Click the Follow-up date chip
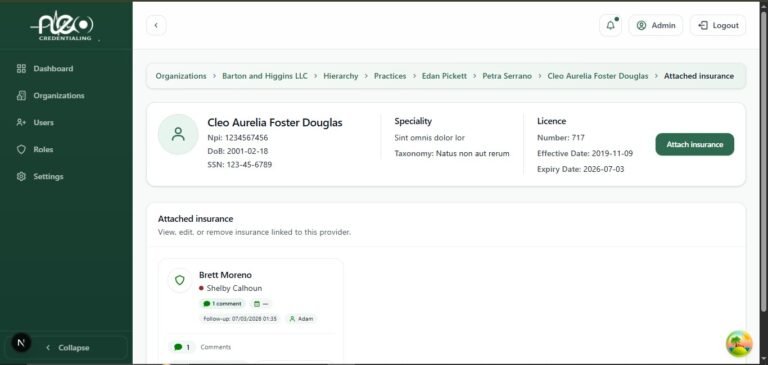 tap(240, 319)
